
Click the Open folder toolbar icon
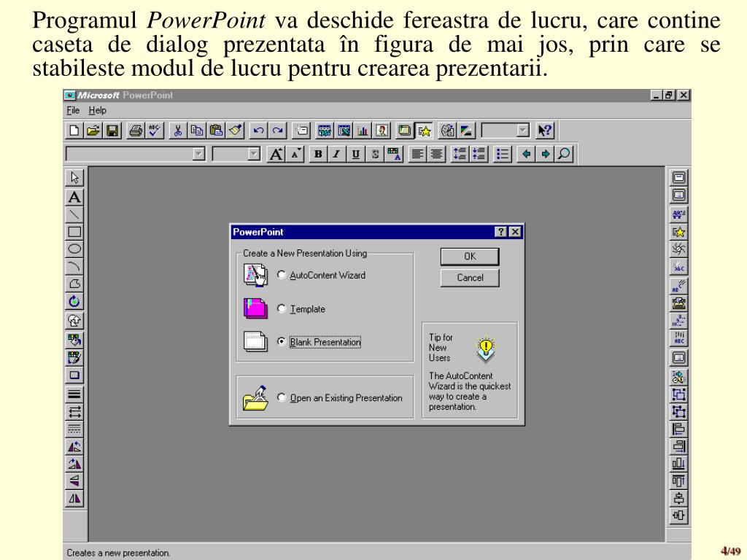coord(93,131)
